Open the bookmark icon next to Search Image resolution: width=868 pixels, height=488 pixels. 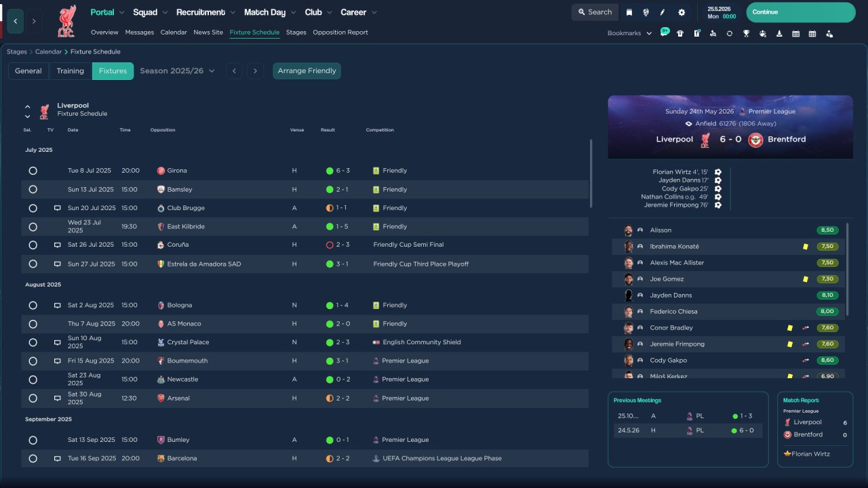(629, 12)
